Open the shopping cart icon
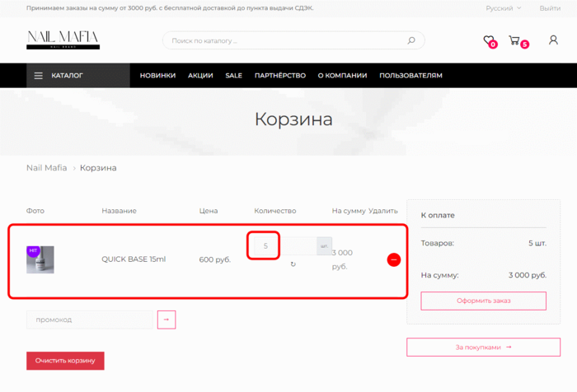Screen dimensions: 577x392 tap(515, 40)
